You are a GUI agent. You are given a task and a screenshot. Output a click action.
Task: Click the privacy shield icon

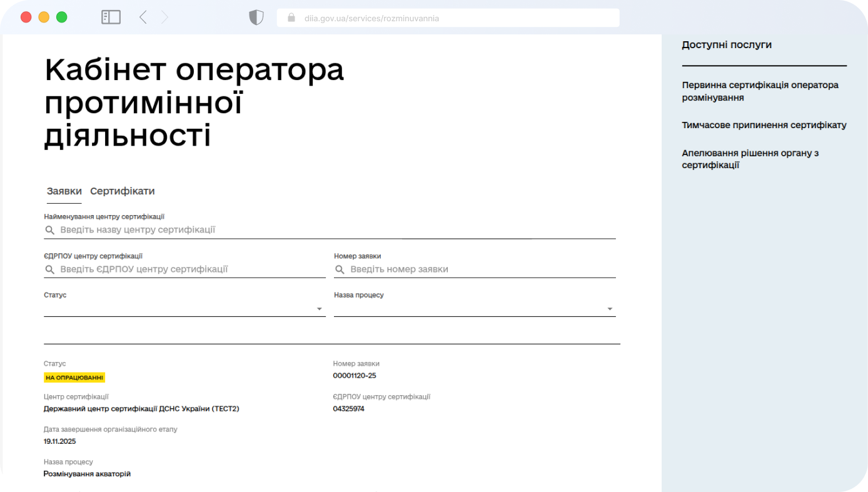[x=256, y=18]
